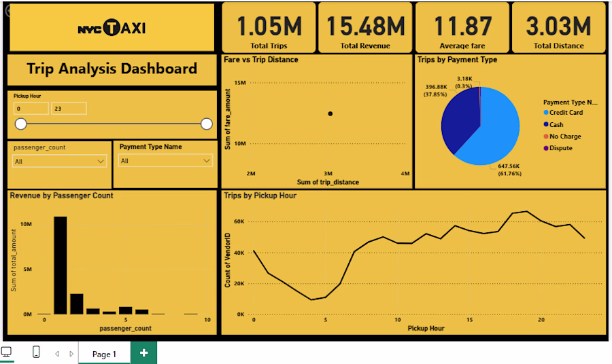
Task: Go to next page arrow
Action: [x=71, y=354]
